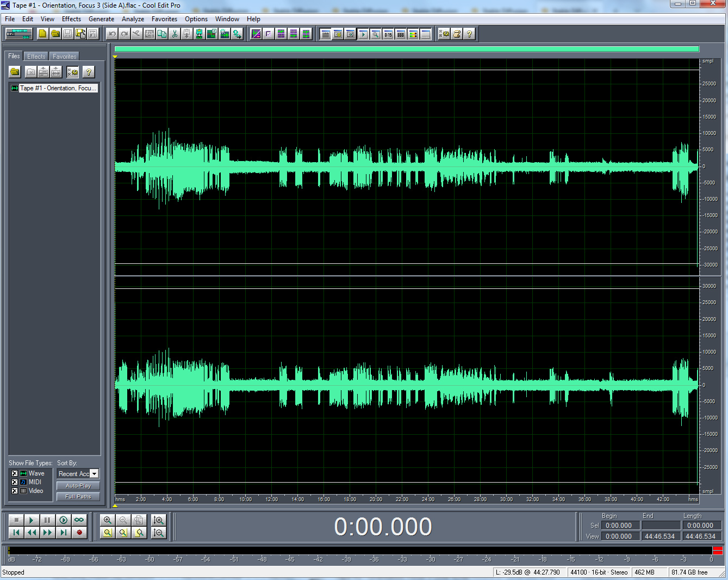This screenshot has height=580, width=728.
Task: Toggle the Wave file type checkbox
Action: click(15, 473)
